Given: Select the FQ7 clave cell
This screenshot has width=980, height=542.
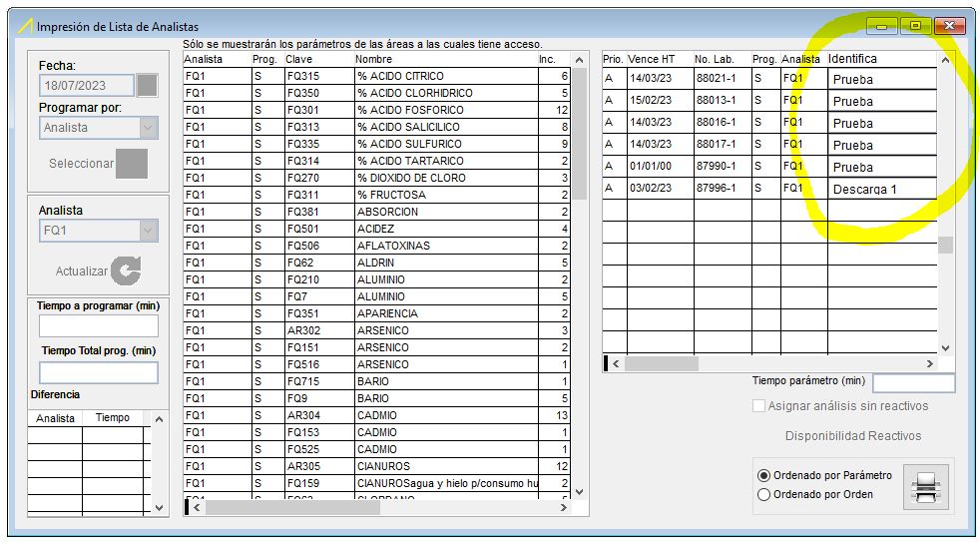Looking at the screenshot, I should (x=318, y=296).
